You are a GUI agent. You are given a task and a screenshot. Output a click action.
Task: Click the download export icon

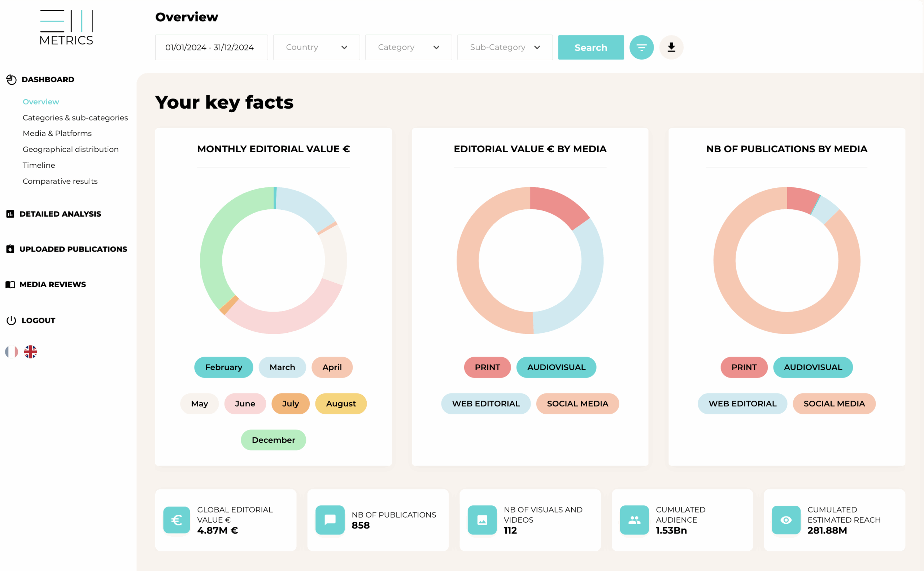[671, 47]
